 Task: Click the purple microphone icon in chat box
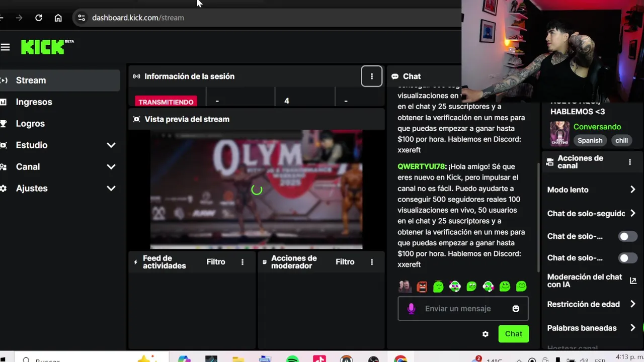tap(411, 309)
